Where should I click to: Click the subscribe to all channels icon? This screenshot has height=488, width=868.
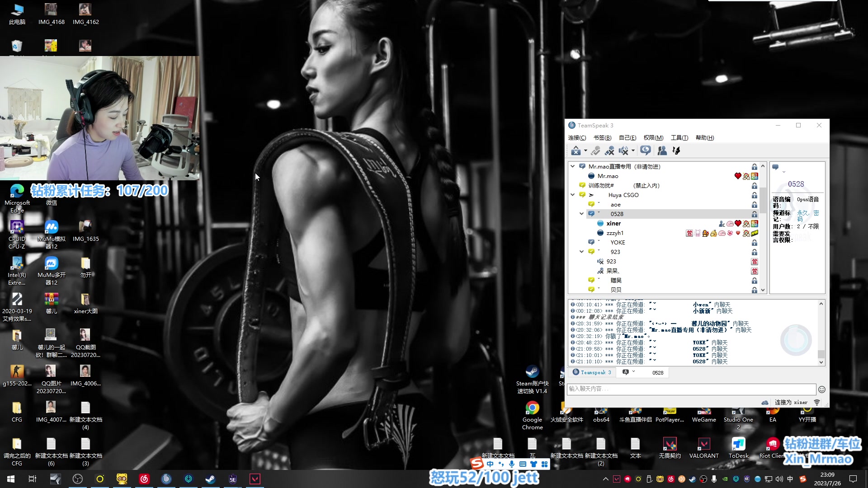[646, 150]
